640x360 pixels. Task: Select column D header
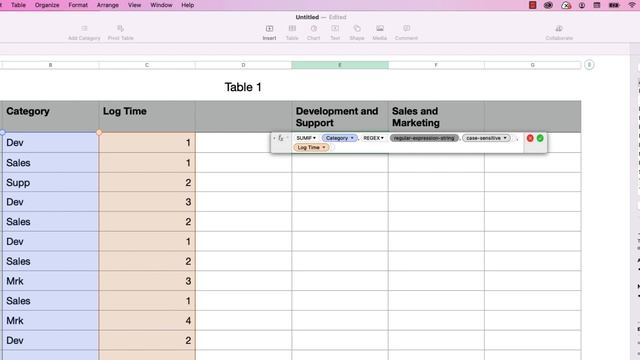click(x=243, y=65)
